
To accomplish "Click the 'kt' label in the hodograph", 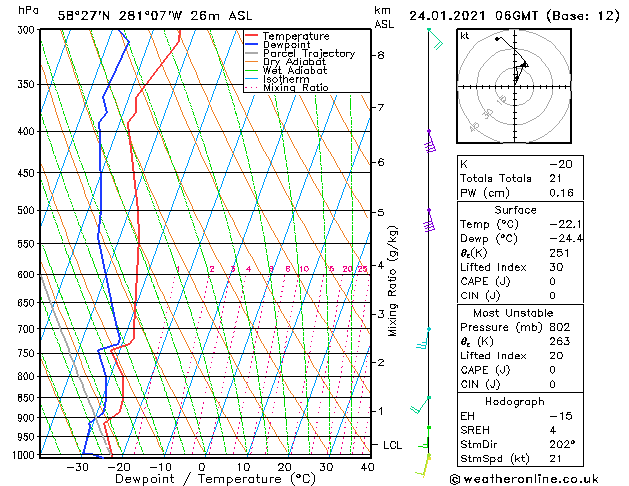I will tap(465, 36).
